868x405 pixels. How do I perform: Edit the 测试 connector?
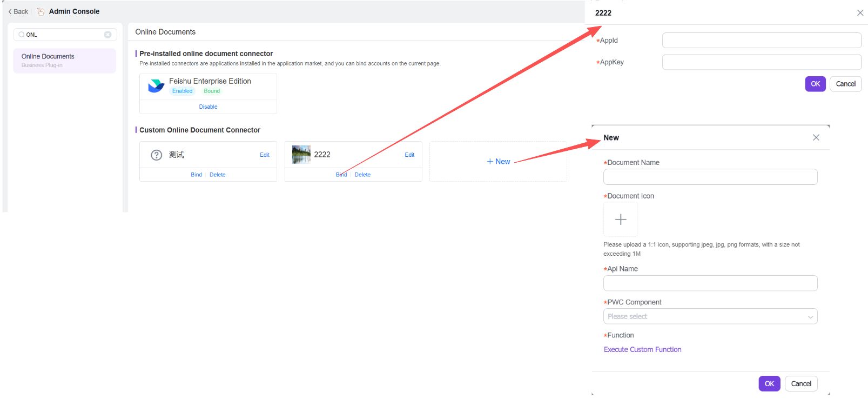[264, 155]
